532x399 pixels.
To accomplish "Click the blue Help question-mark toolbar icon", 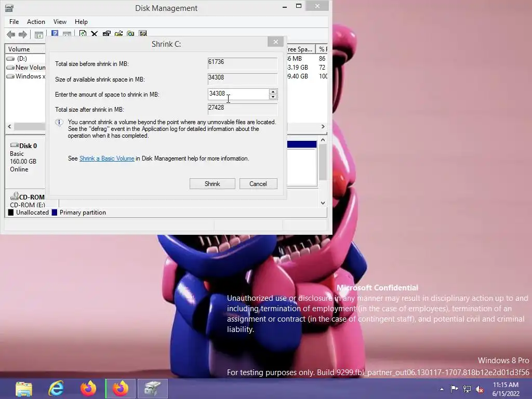I will 55,33.
